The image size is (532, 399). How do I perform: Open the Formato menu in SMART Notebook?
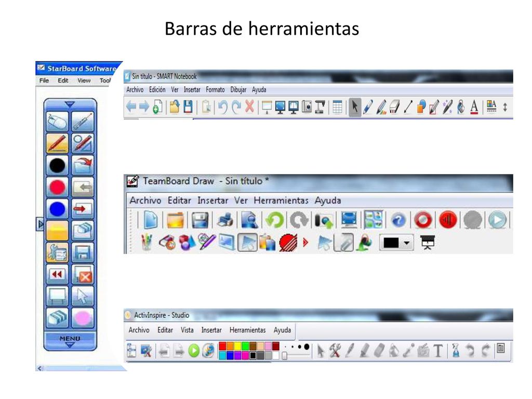215,89
